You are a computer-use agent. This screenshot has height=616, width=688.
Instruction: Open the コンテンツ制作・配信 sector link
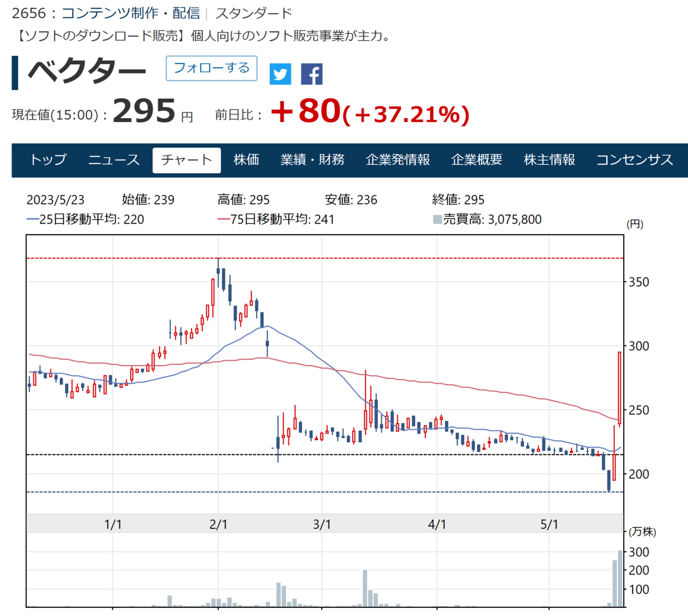pyautogui.click(x=131, y=13)
